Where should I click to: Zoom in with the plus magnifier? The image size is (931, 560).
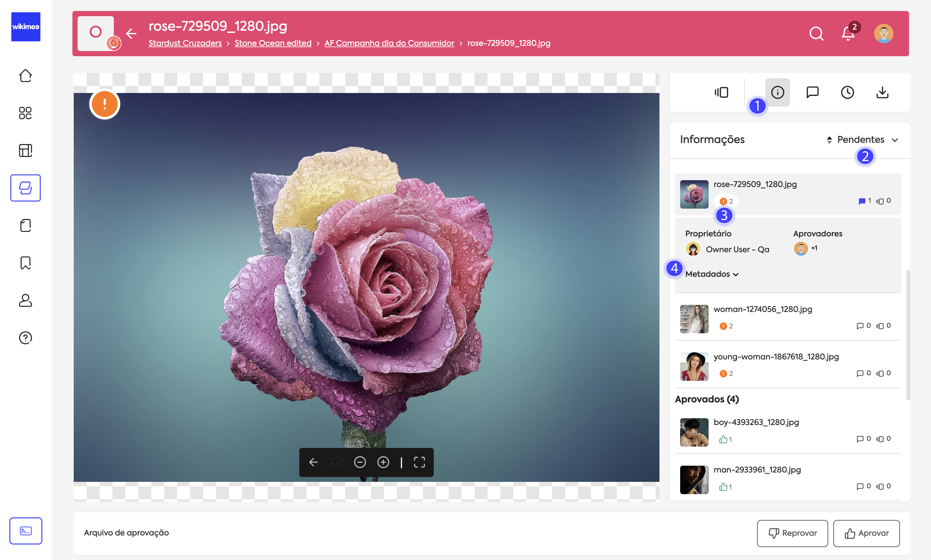(x=383, y=462)
